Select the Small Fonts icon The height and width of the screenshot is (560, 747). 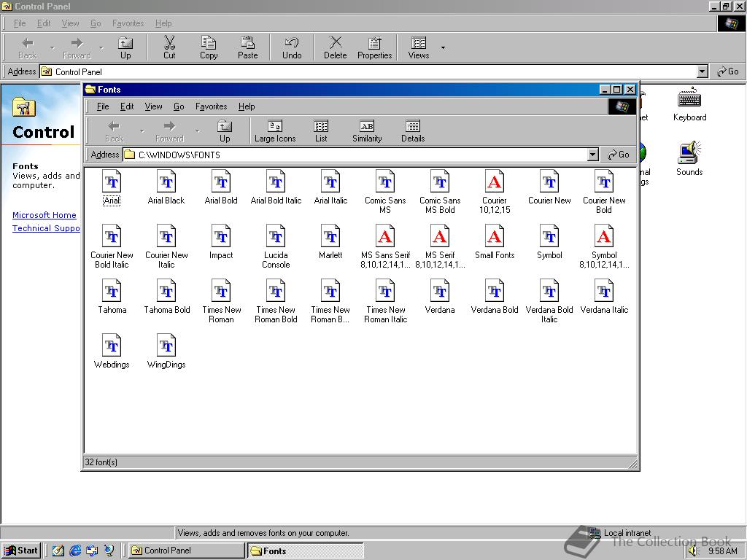click(495, 242)
